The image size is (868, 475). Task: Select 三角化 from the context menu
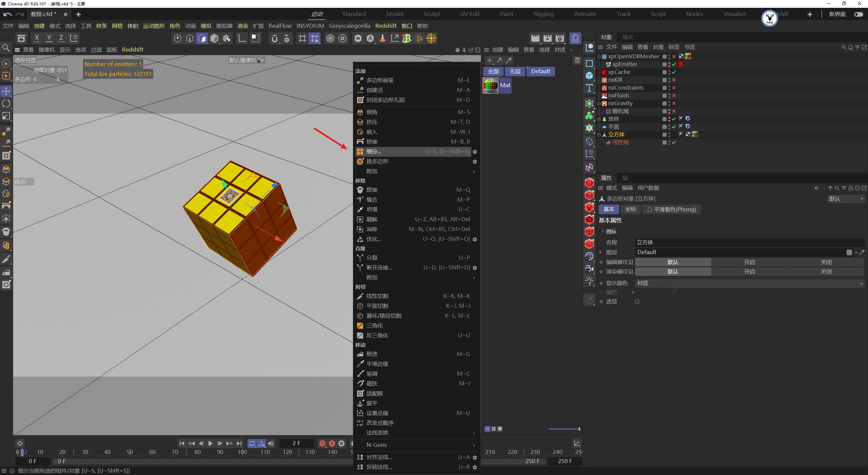(374, 325)
